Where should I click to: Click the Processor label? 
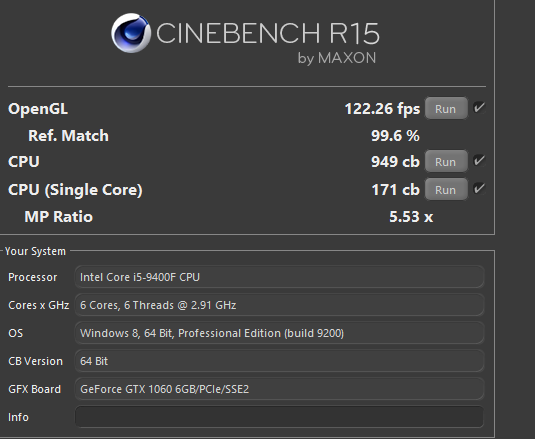click(33, 277)
